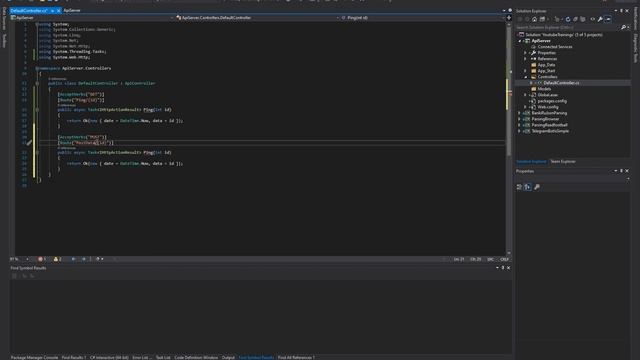640x360 pixels.
Task: Show Alphabetical view in Properties panel
Action: (528, 187)
